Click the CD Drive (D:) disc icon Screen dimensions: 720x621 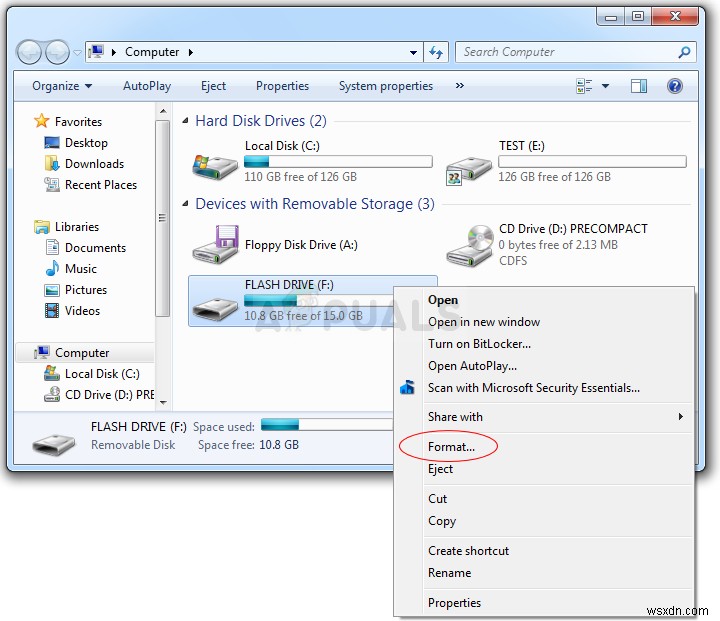[x=470, y=246]
